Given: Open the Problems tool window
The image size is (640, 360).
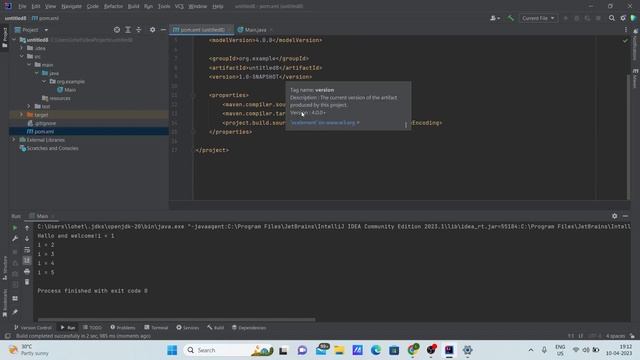Looking at the screenshot, I should 123,327.
